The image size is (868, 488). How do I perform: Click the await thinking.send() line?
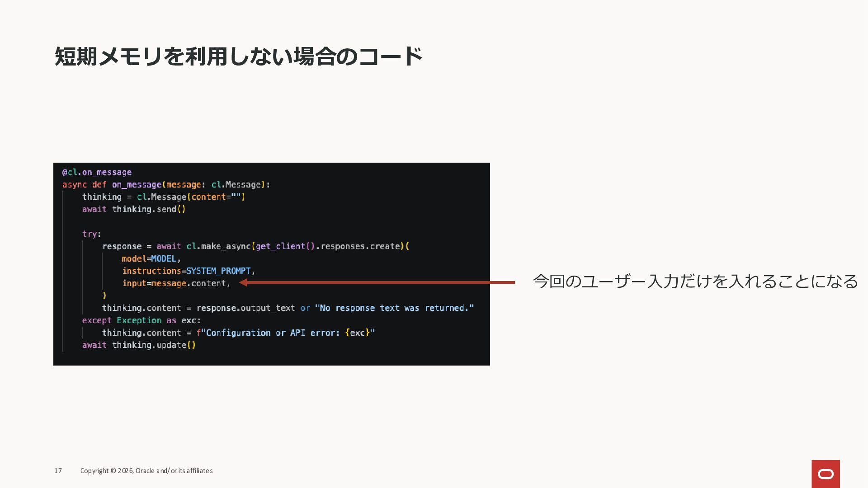pyautogui.click(x=134, y=209)
